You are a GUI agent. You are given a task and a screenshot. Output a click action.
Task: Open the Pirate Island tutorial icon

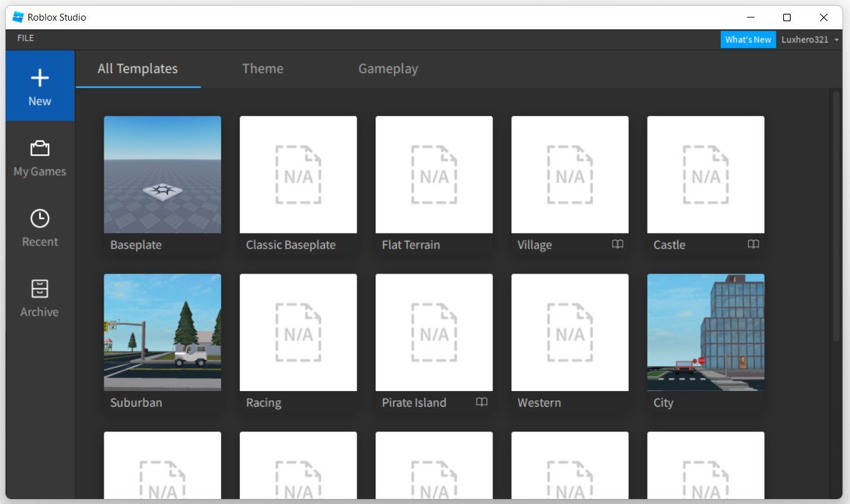(482, 403)
